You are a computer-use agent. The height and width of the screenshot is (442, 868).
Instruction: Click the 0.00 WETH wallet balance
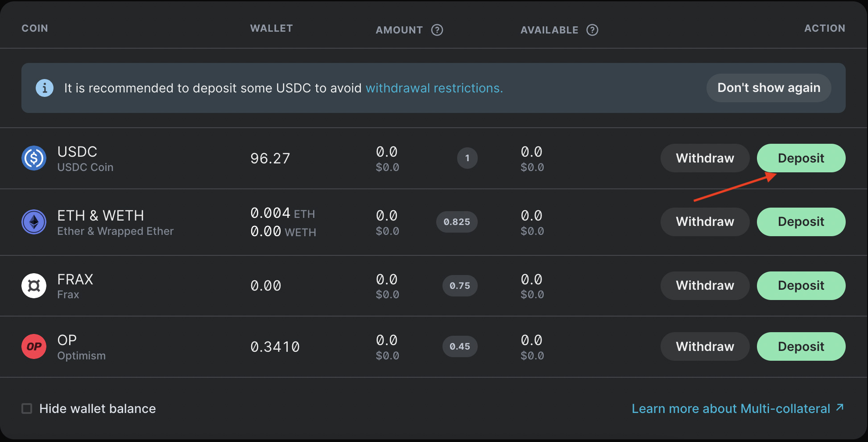tap(283, 231)
